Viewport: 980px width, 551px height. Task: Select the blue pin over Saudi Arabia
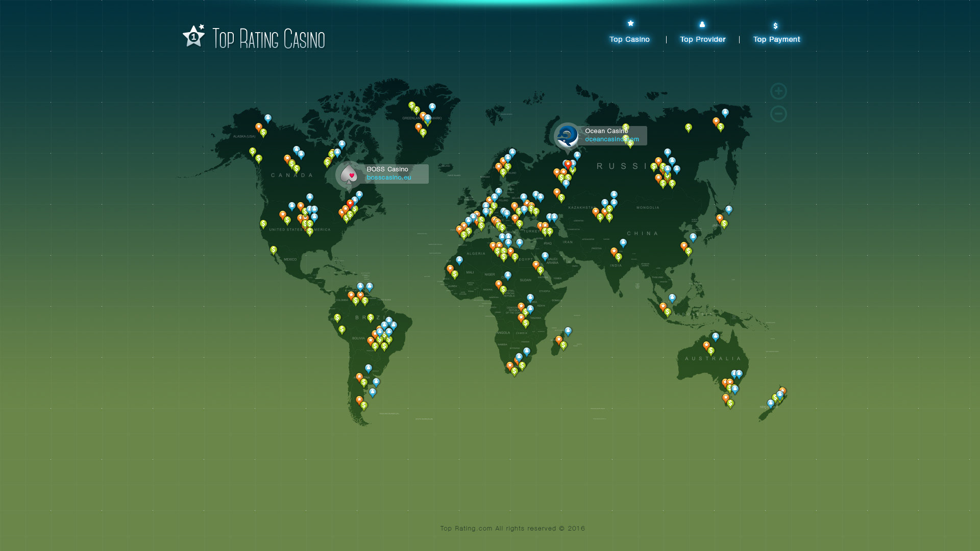tap(545, 256)
